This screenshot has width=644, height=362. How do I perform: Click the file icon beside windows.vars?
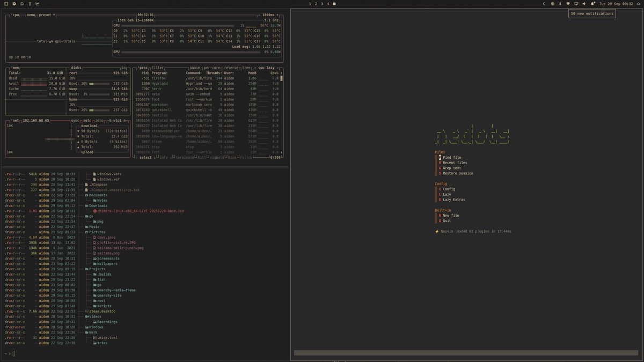(x=95, y=174)
